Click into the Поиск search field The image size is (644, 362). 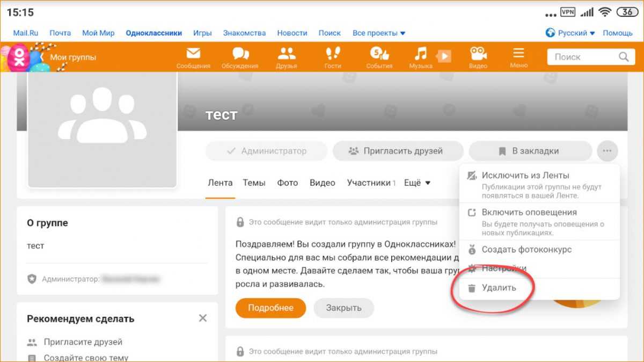tap(590, 57)
